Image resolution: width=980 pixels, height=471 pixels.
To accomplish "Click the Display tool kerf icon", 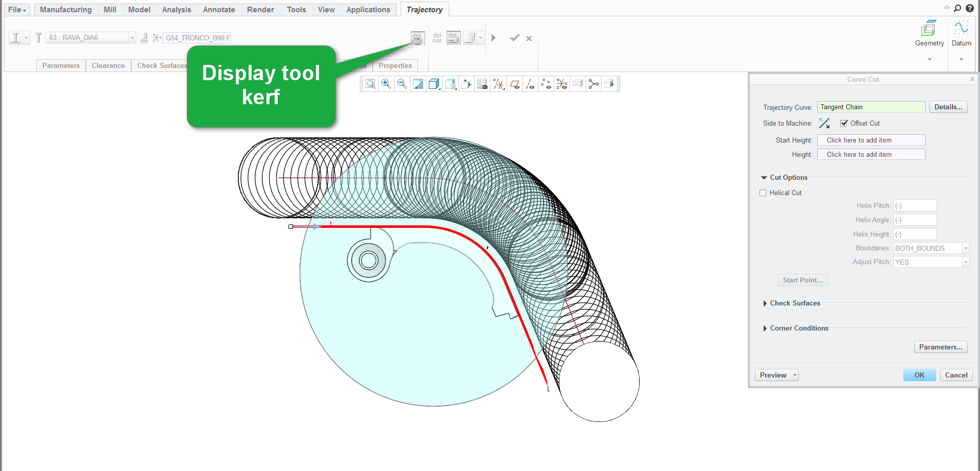I will click(418, 38).
